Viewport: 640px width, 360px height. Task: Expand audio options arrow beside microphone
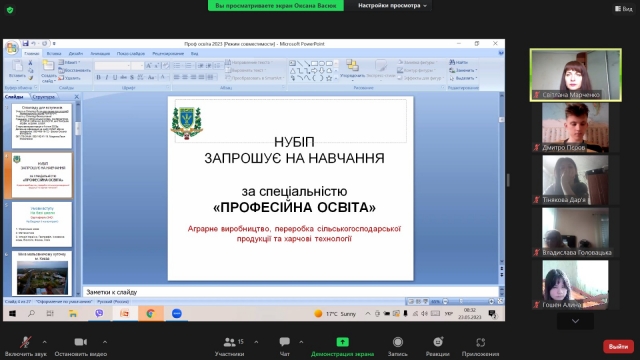(44, 342)
